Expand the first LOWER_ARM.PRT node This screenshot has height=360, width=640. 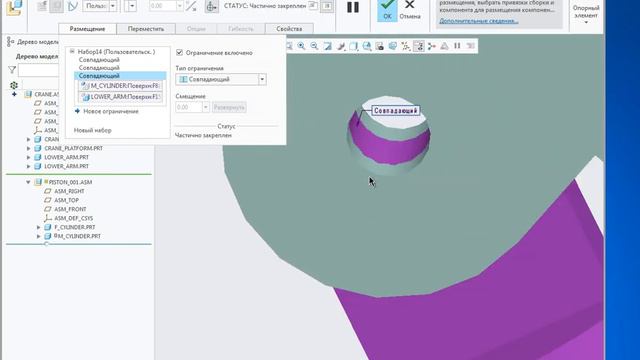[x=29, y=157]
